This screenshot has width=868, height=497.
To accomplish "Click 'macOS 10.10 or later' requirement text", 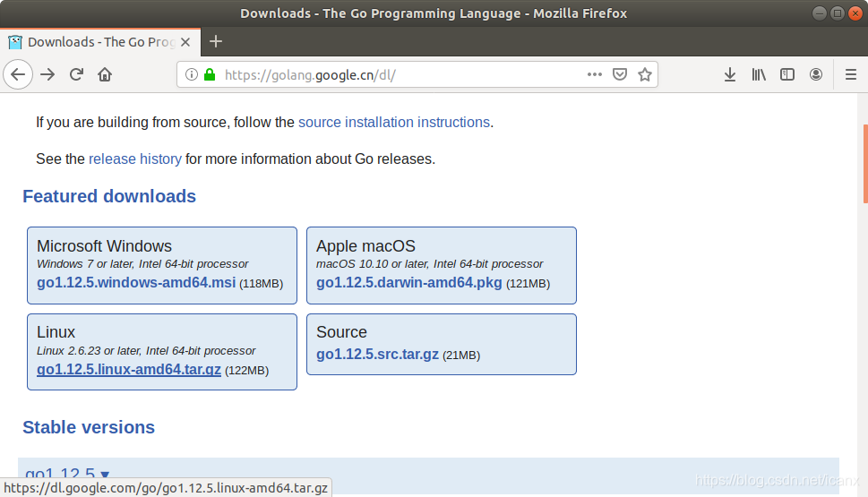I will tap(430, 264).
